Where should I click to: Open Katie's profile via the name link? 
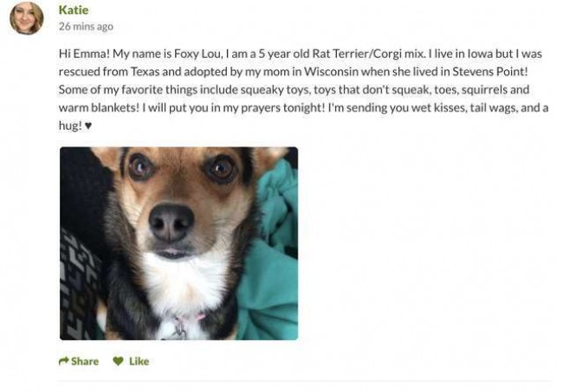tap(74, 10)
